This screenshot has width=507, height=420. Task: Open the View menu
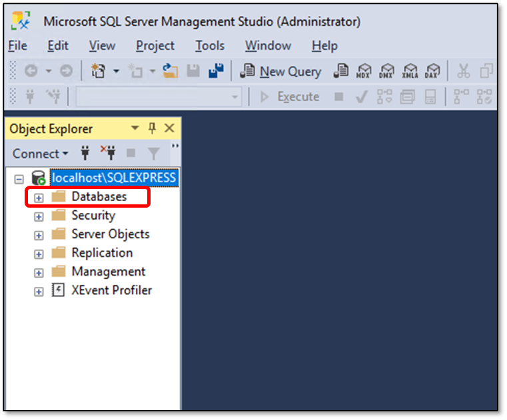[x=102, y=45]
